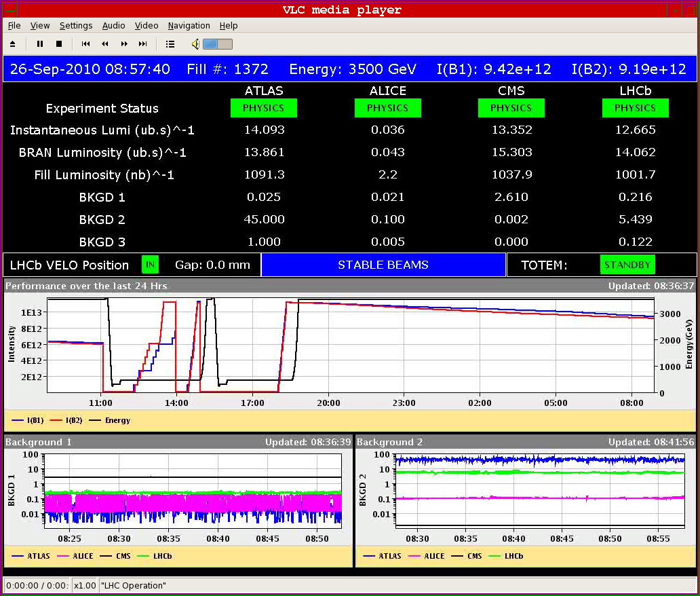Click the ATLAS BKGD 2 value 45.000

click(265, 219)
